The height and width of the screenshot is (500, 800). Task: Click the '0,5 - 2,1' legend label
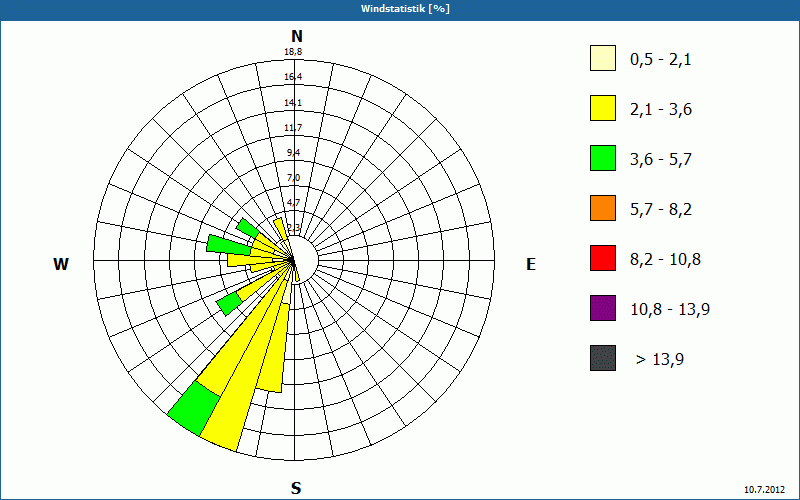click(x=661, y=60)
